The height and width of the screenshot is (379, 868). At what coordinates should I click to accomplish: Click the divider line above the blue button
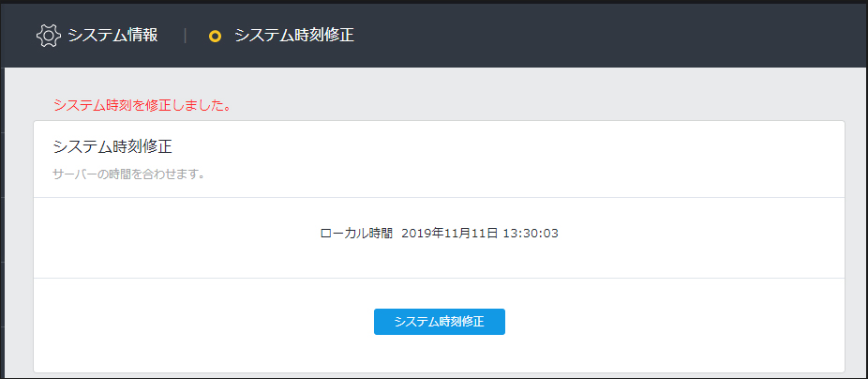[439, 279]
